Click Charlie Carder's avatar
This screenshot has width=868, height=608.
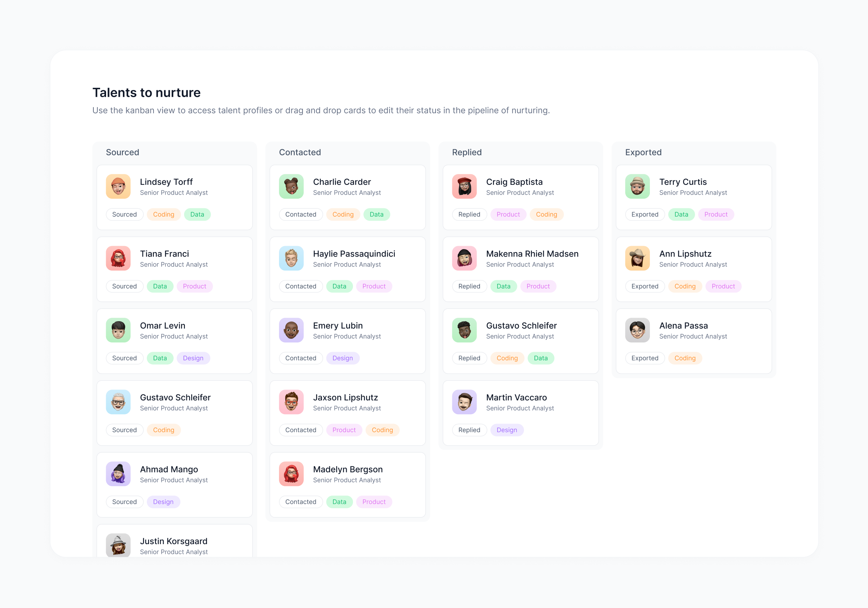(291, 186)
